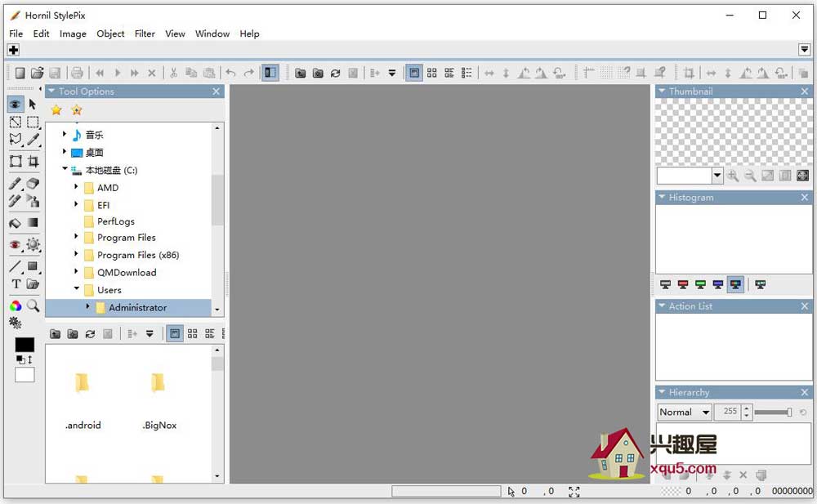817x504 pixels.
Task: Undo the last action via toolbar
Action: pyautogui.click(x=231, y=73)
